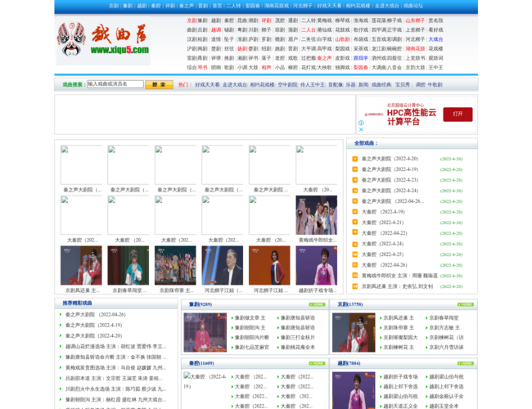Click the red 打开 button on the ad
The image size is (532, 409).
[458, 114]
